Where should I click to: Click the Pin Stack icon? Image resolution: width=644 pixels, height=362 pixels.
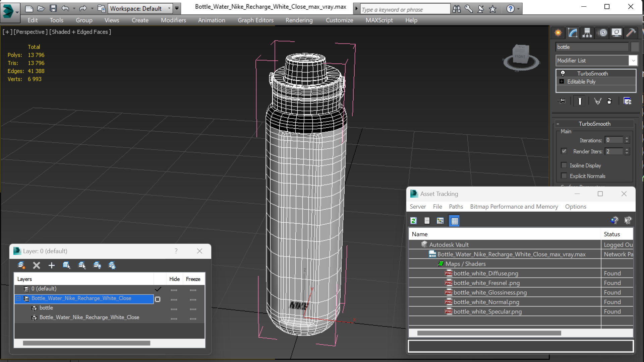click(x=562, y=101)
